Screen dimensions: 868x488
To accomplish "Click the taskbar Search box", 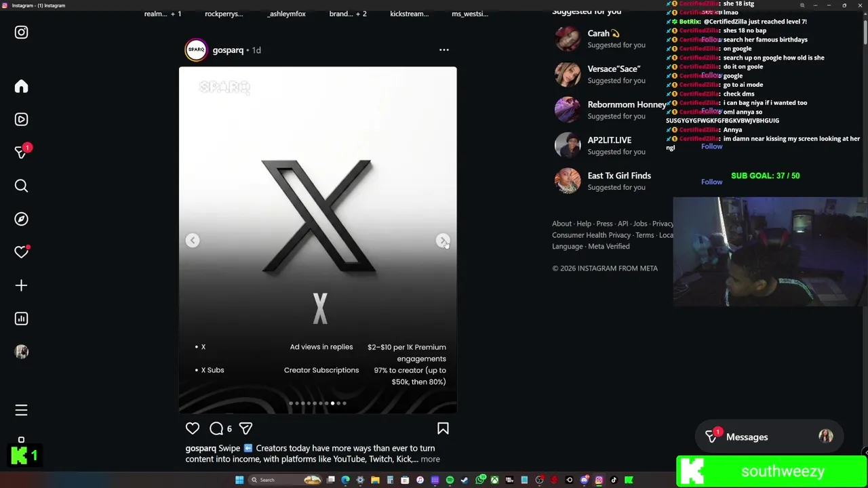I will (283, 480).
